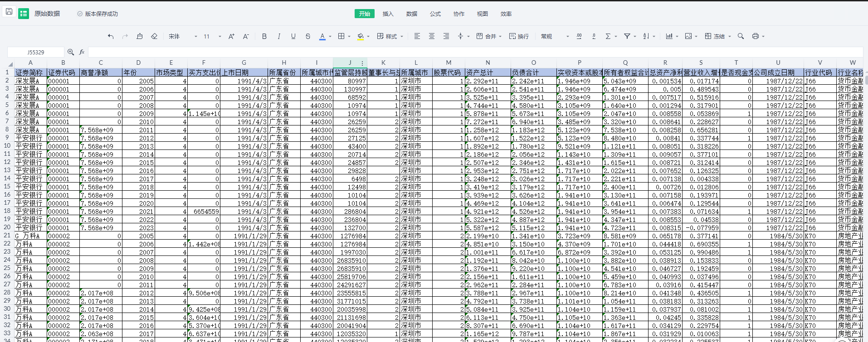The image size is (868, 342).
Task: Align text left
Action: tap(417, 36)
